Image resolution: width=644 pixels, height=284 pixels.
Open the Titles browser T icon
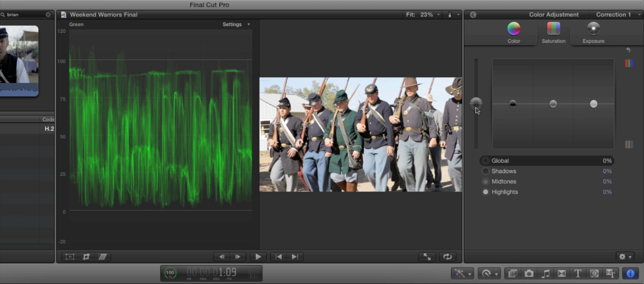577,273
